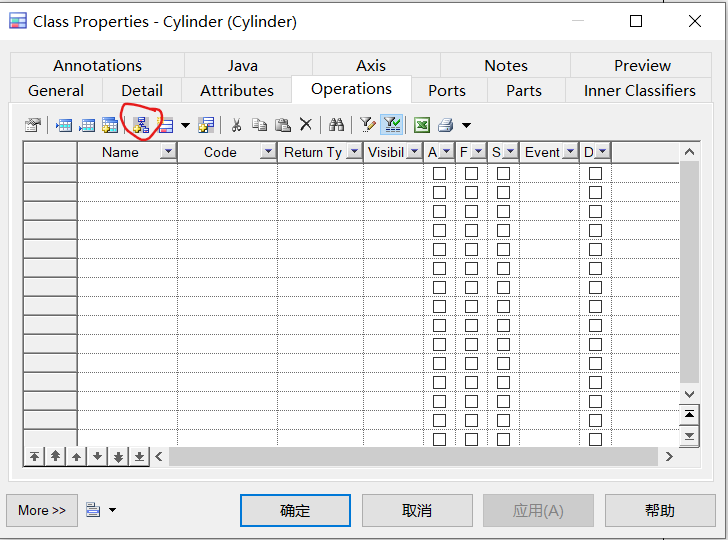Expand the dropdown arrow beside bottom menu icon
728x540 pixels.
pos(112,510)
